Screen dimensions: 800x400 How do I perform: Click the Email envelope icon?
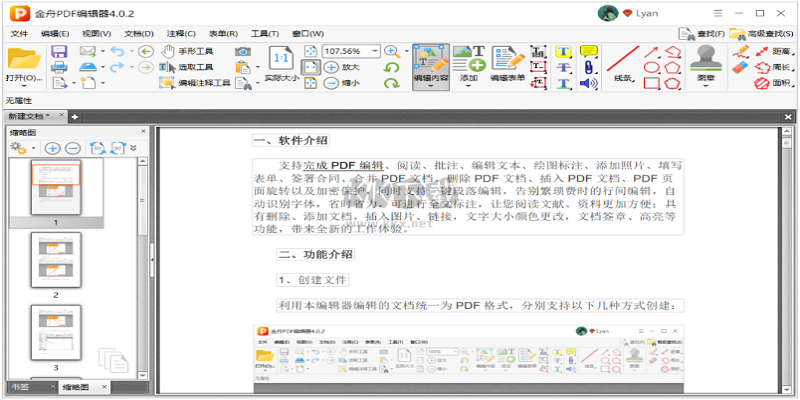[88, 51]
